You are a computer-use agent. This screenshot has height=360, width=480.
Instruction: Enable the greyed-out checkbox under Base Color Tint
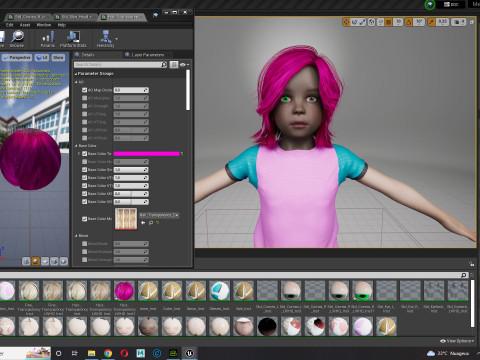[x=84, y=162]
